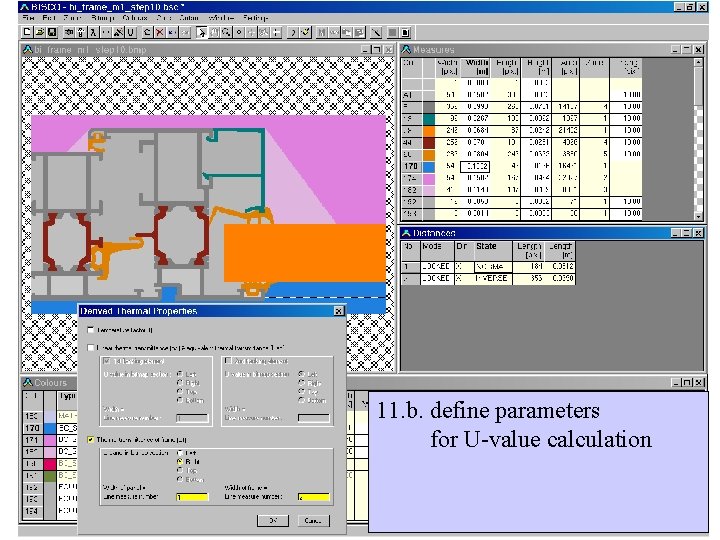
Task: Click Cancel in Derived Thermal Properties dialog
Action: pyautogui.click(x=313, y=520)
